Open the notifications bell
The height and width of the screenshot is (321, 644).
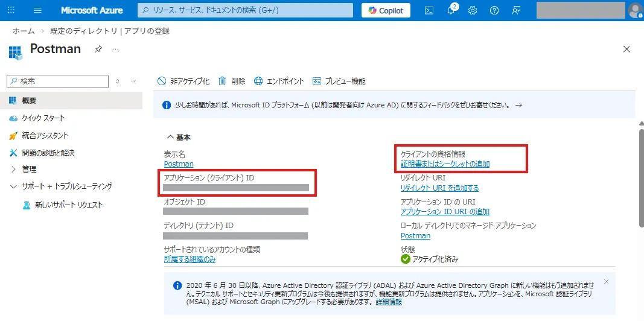coord(451,10)
